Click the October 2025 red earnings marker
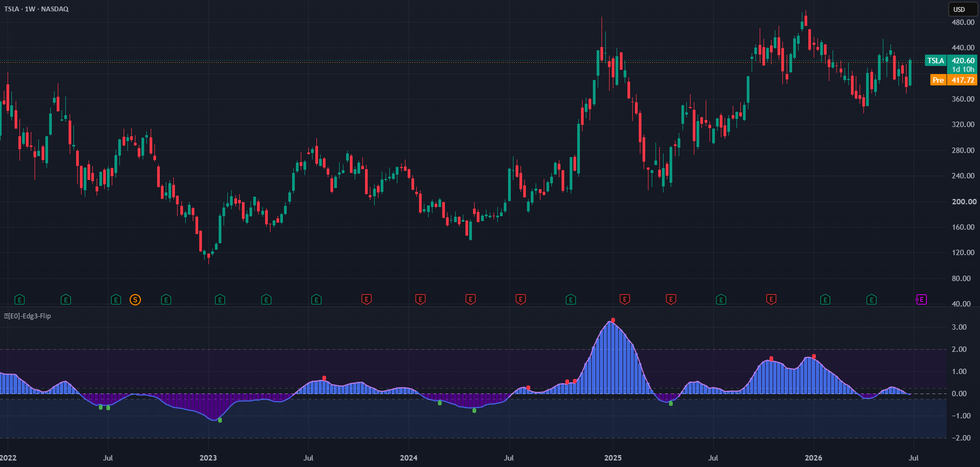 pyautogui.click(x=772, y=299)
